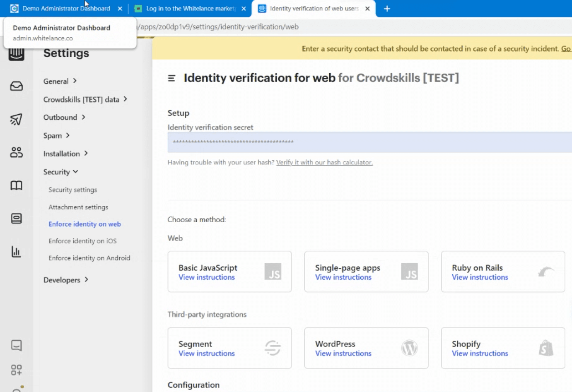Expand the Crowdskills [TEST] data section
572x392 pixels.
[x=85, y=99]
